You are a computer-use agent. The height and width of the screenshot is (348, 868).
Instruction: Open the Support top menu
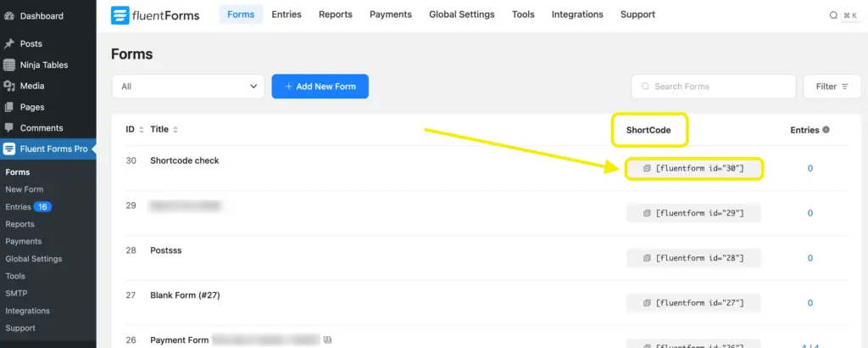[637, 14]
